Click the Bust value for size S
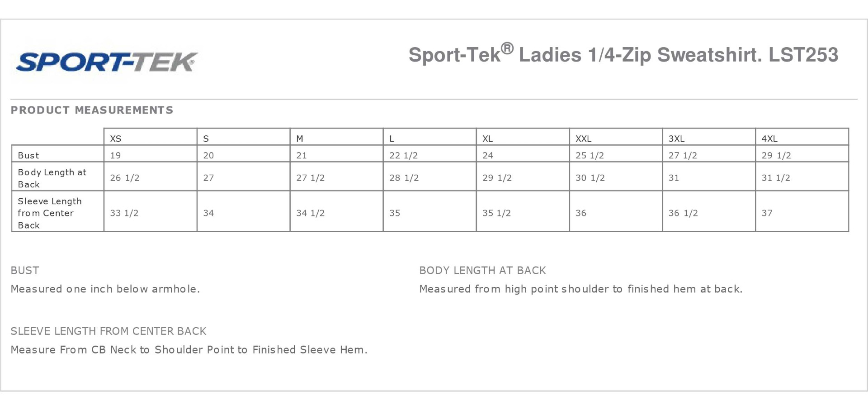The width and height of the screenshot is (868, 401). point(208,155)
